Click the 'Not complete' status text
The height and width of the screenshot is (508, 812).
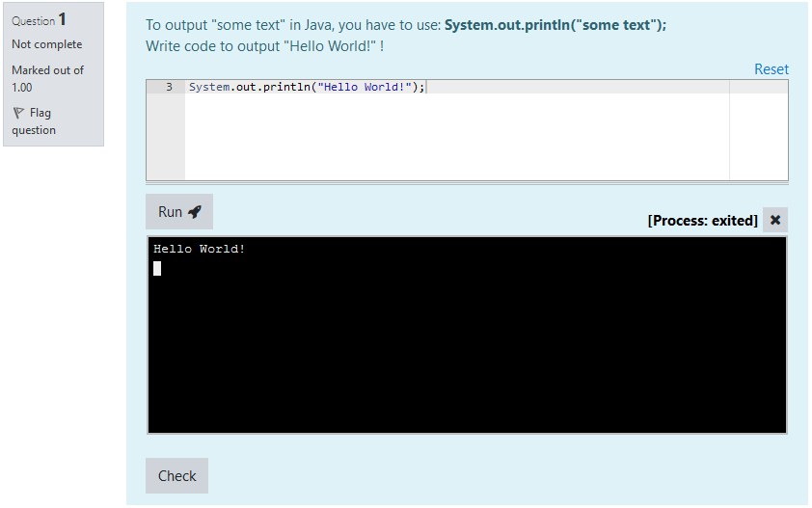pos(46,44)
